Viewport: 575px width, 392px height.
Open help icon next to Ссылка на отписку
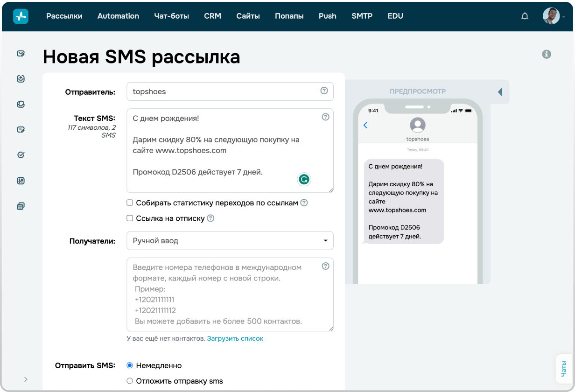pos(210,218)
